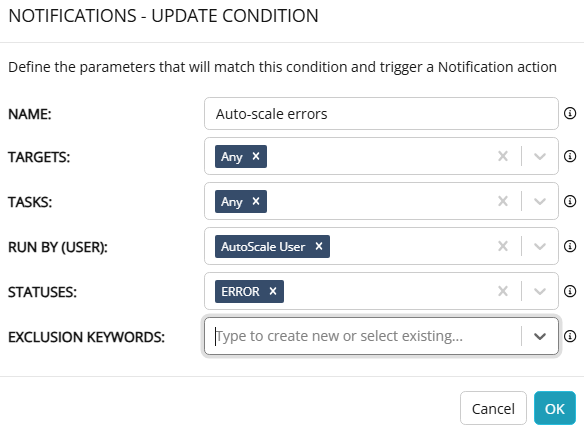
Task: Open the Exclusion Keywords dropdown arrow
Action: click(x=540, y=336)
